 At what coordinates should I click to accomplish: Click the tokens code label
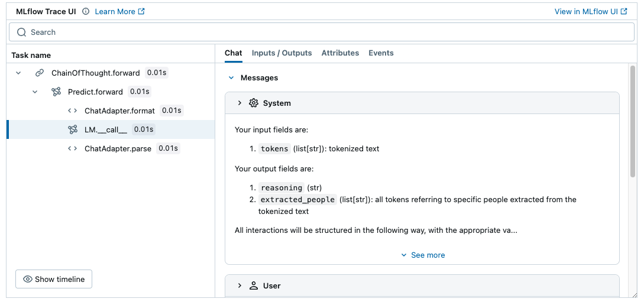(x=274, y=148)
